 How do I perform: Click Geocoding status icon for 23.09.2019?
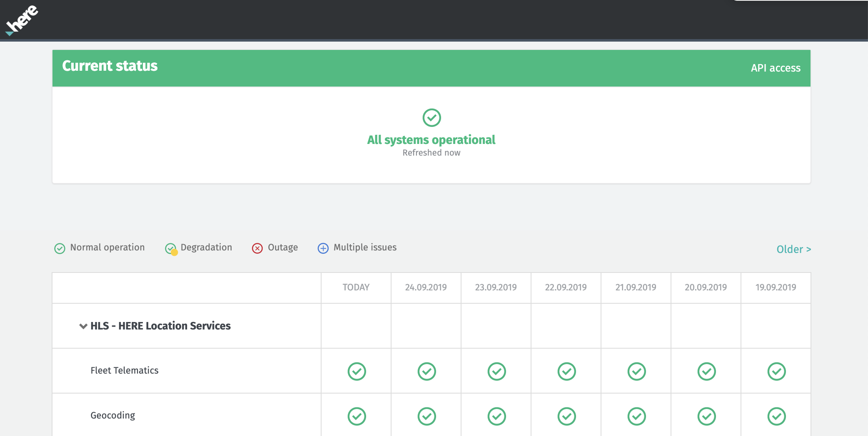click(x=496, y=416)
